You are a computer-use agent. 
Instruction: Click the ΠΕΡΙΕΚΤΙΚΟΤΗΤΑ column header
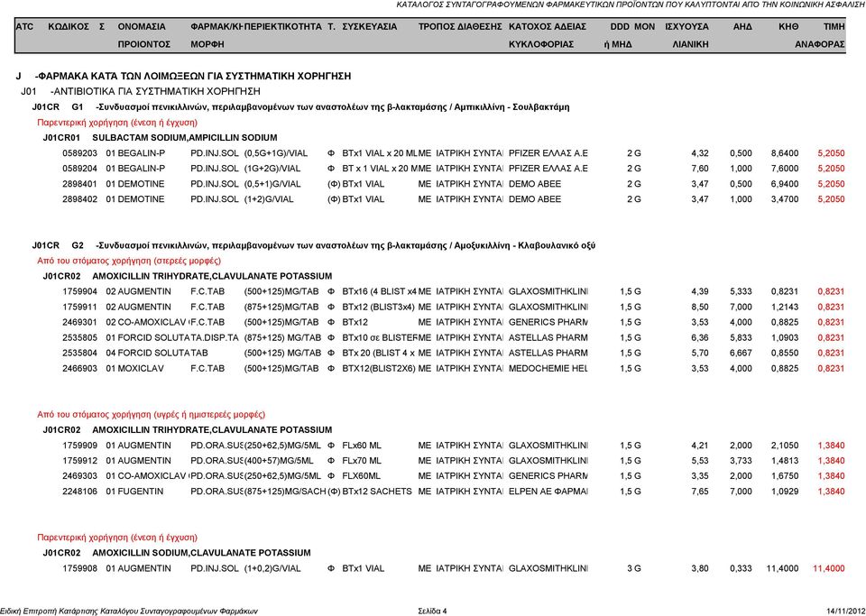282,26
